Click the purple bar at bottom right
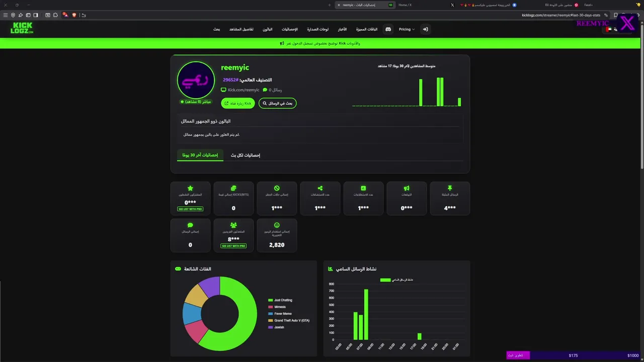Image resolution: width=644 pixels, height=362 pixels. (518, 355)
